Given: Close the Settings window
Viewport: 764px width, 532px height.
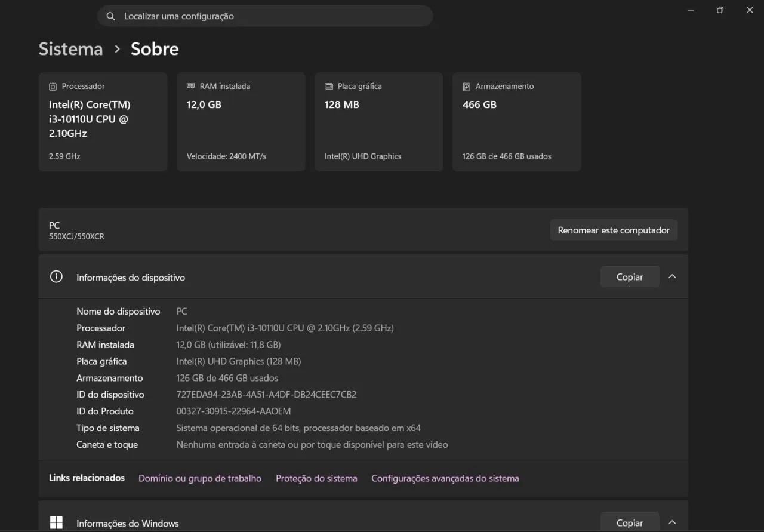Looking at the screenshot, I should click(x=750, y=10).
